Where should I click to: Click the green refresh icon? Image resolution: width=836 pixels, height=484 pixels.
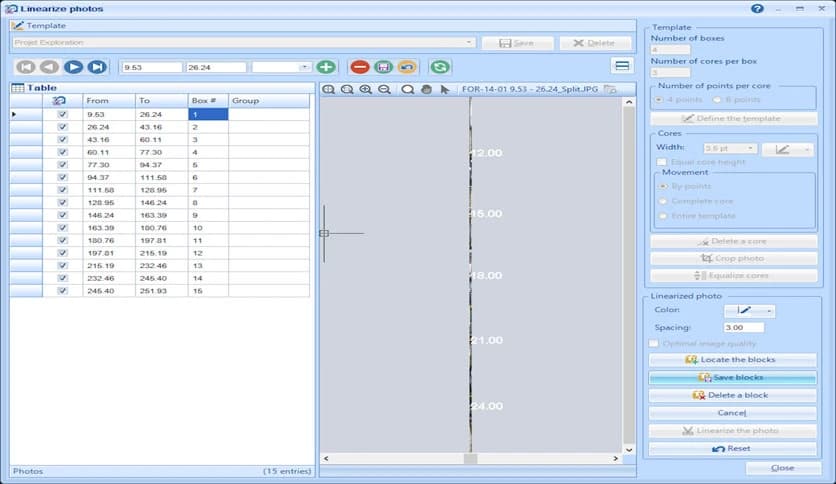pos(440,67)
